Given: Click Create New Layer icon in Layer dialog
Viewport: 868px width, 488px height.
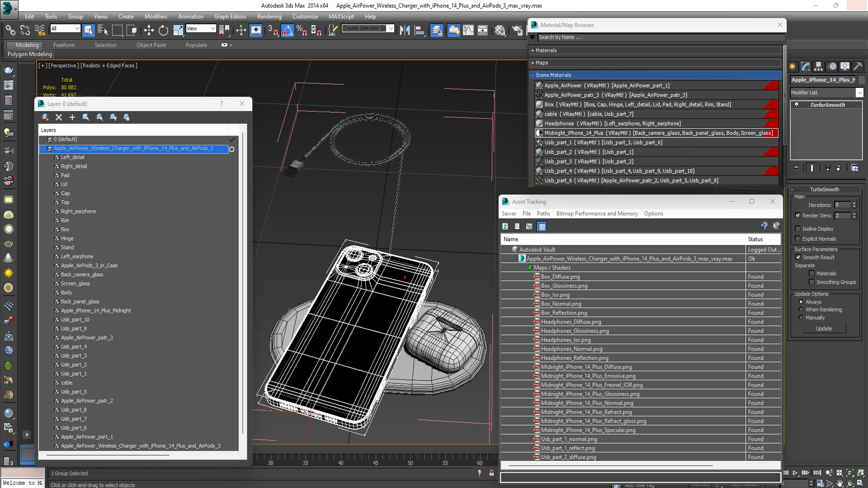Looking at the screenshot, I should [45, 117].
